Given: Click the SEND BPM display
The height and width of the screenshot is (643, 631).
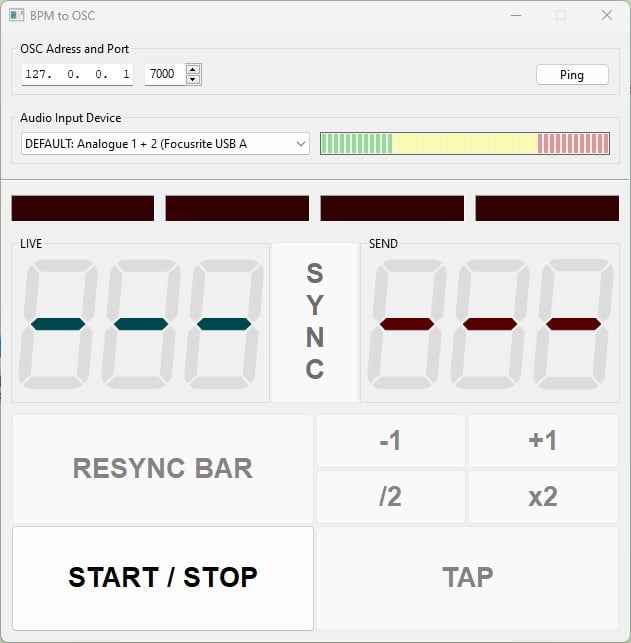Looking at the screenshot, I should pos(490,325).
